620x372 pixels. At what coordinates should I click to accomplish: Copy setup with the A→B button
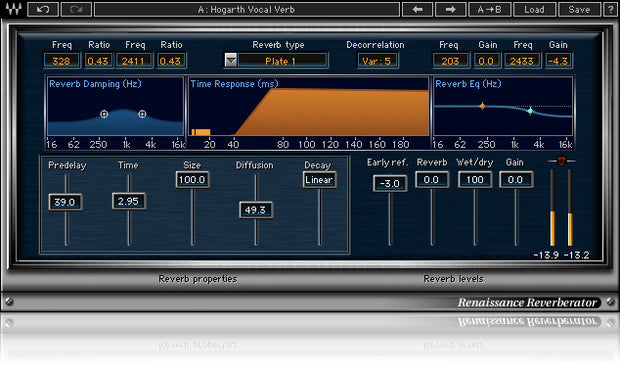click(x=490, y=9)
